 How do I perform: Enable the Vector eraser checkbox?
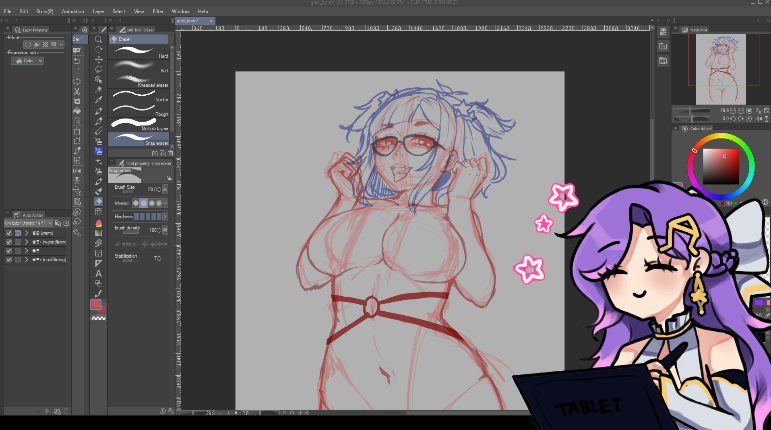[x=117, y=244]
